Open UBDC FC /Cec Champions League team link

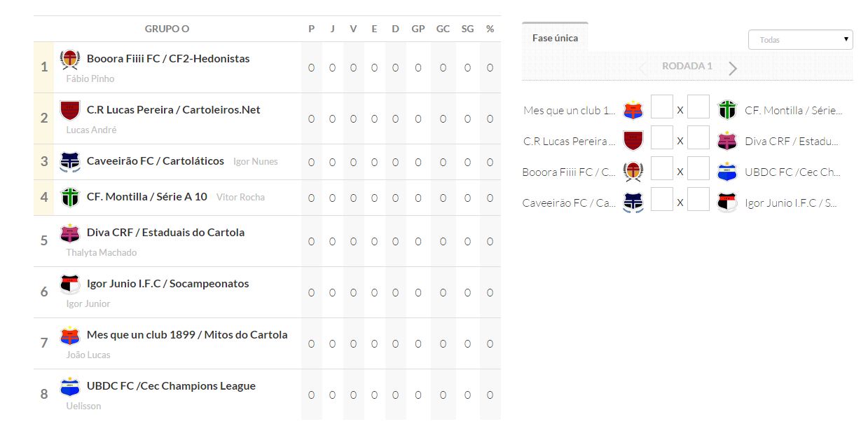(171, 386)
